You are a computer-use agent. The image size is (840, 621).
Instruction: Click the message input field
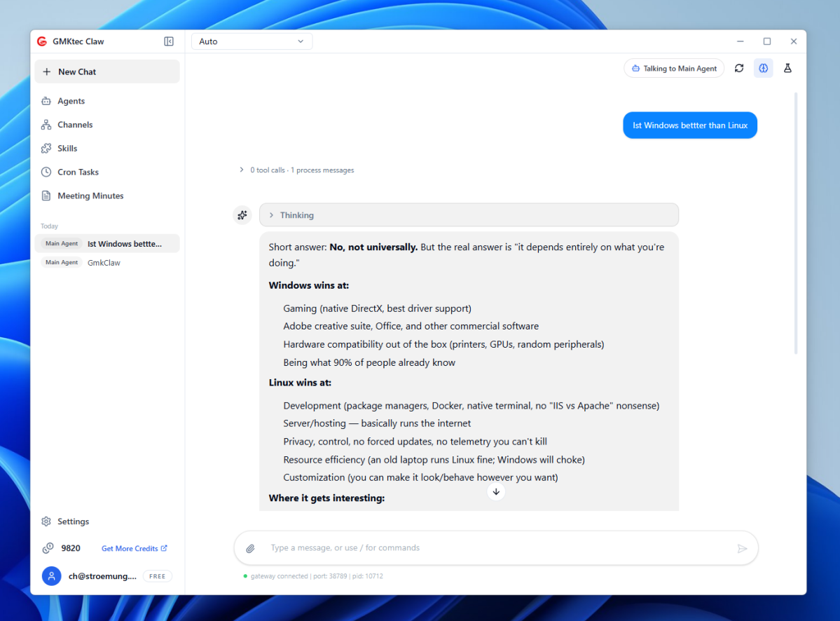click(x=496, y=547)
